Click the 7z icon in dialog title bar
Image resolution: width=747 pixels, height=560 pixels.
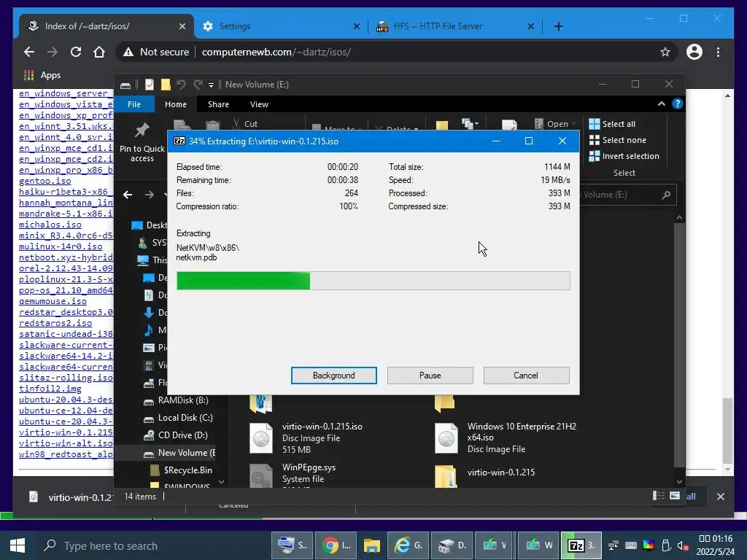coord(179,141)
